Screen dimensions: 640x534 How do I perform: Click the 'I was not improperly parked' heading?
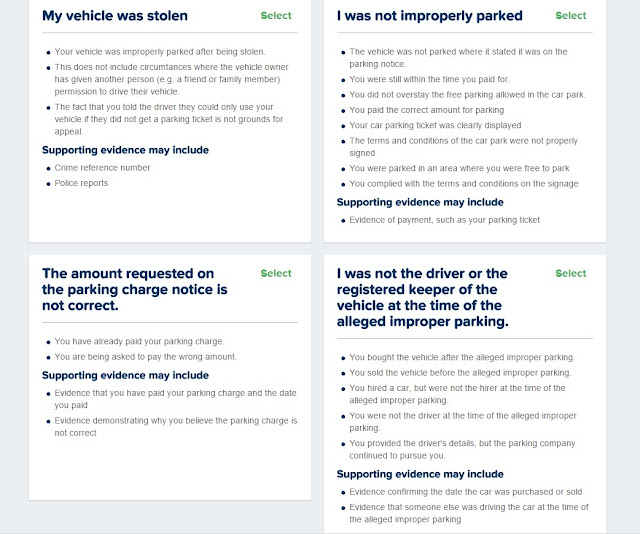click(429, 16)
